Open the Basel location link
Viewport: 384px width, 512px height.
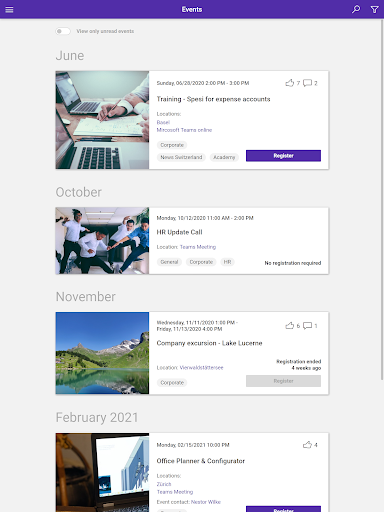[x=163, y=122]
